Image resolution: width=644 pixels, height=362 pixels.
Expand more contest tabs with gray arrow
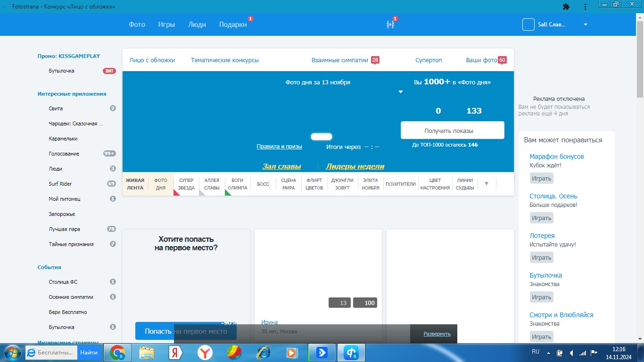pos(487,183)
